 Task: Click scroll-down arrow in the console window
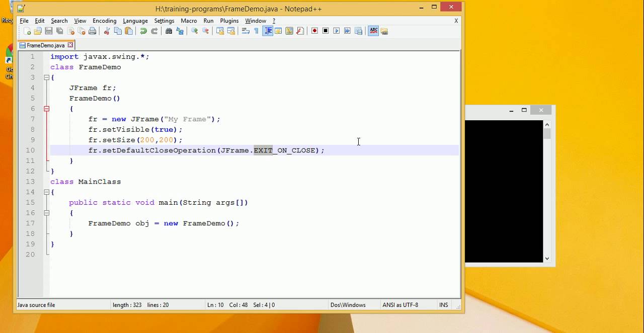[547, 259]
